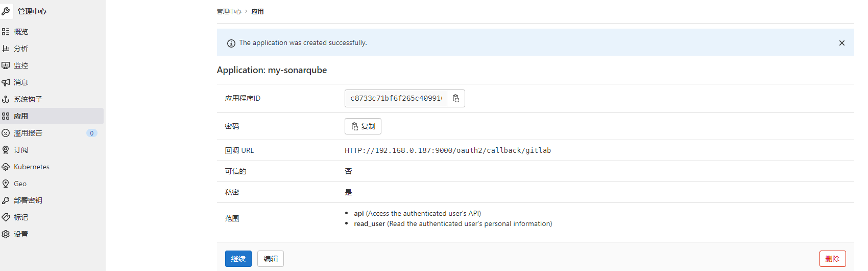
Task: Click the 概览 overview icon in sidebar
Action: pyautogui.click(x=6, y=32)
